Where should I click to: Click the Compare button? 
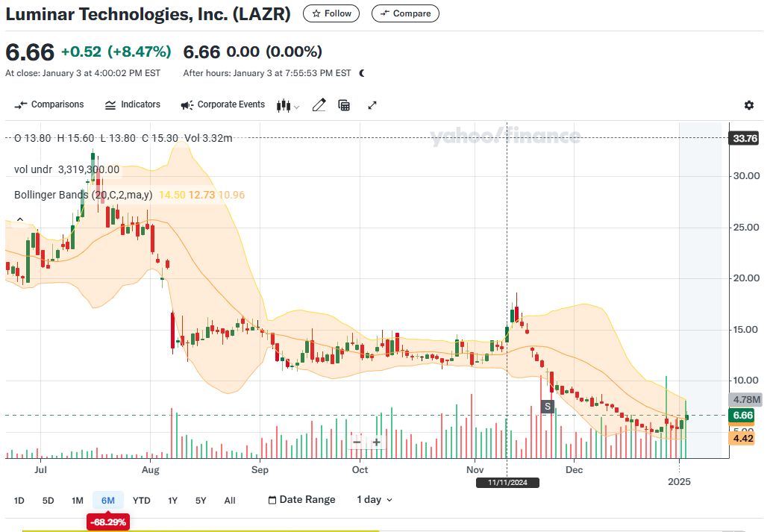pos(405,13)
